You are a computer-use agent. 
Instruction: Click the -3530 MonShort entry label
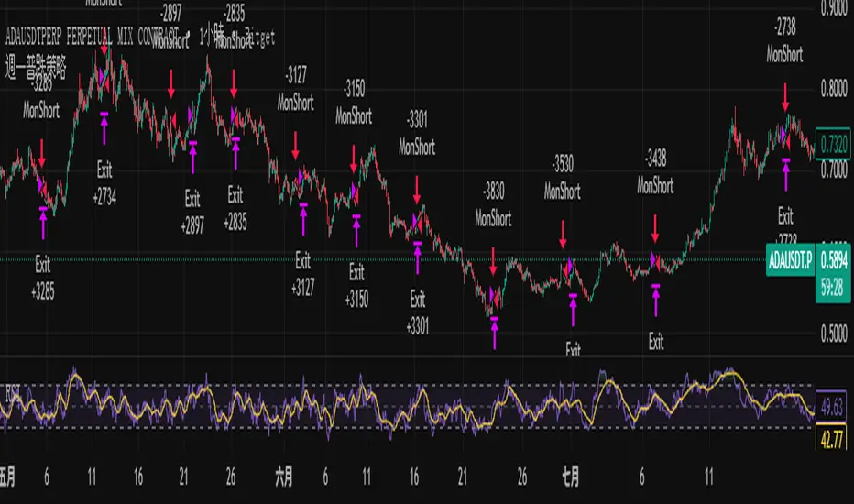(x=563, y=177)
